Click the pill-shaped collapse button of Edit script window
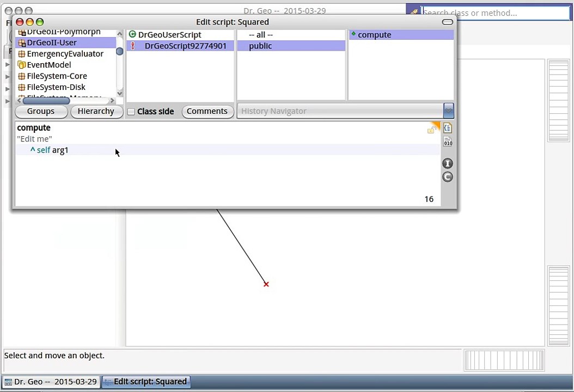 [447, 22]
